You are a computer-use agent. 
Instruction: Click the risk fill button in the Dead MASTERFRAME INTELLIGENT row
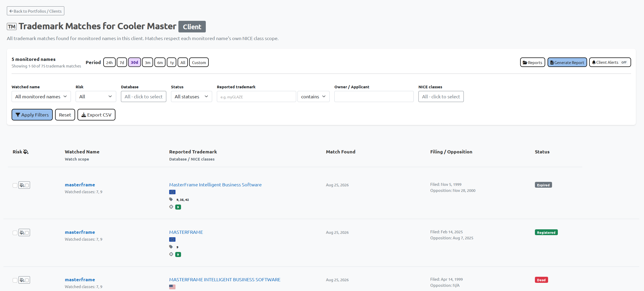tap(24, 280)
